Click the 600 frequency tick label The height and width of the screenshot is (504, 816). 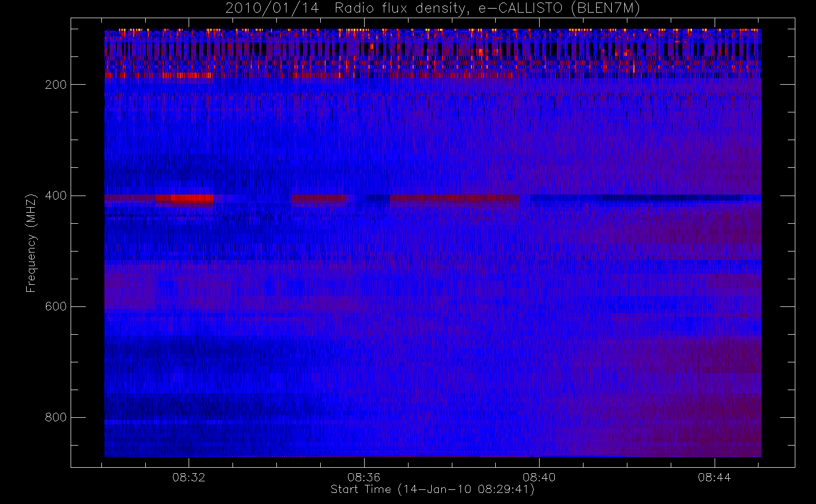[55, 306]
